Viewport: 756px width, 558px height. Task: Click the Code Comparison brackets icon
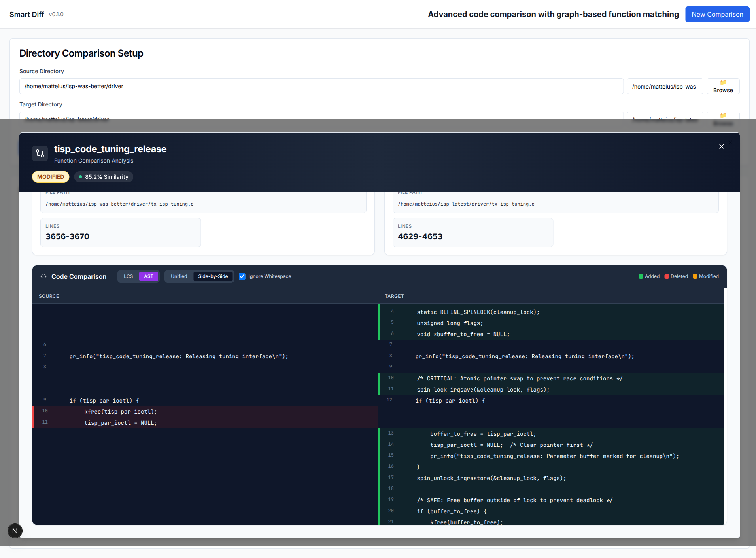(43, 276)
